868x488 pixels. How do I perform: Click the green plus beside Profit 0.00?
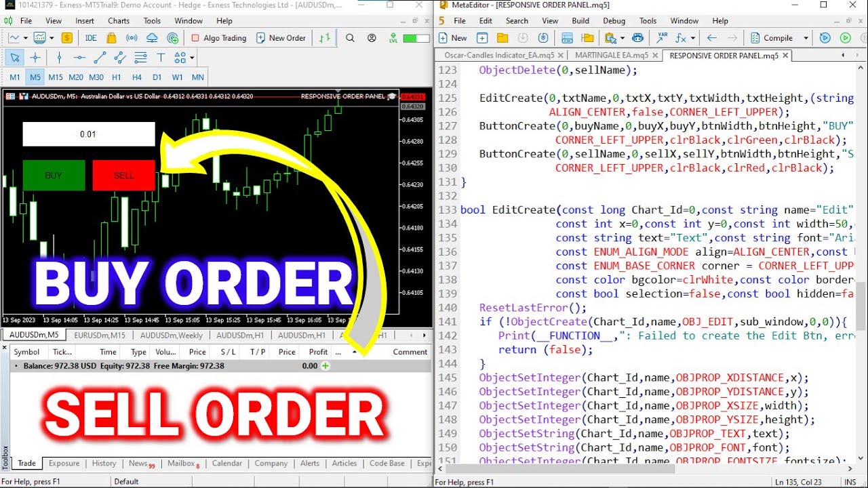point(325,366)
